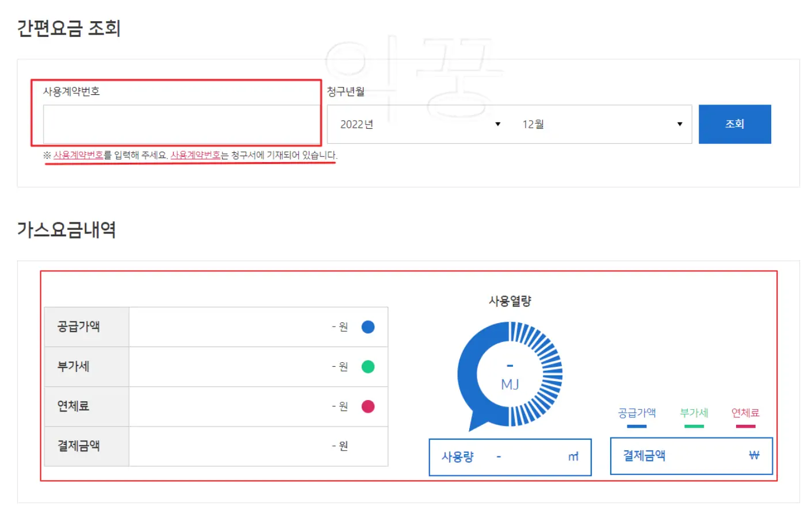Click the circular 사용열량 usage gauge
The image size is (812, 530).
(510, 374)
